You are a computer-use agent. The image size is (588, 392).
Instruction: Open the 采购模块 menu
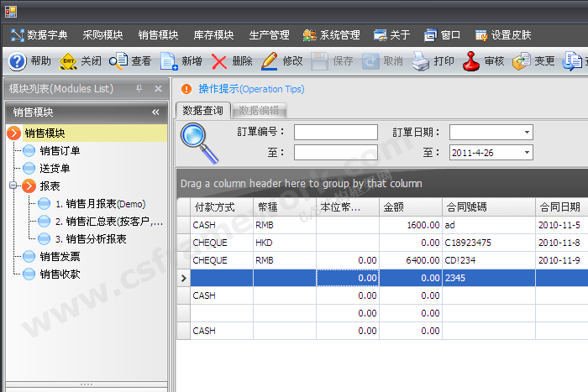click(x=102, y=35)
